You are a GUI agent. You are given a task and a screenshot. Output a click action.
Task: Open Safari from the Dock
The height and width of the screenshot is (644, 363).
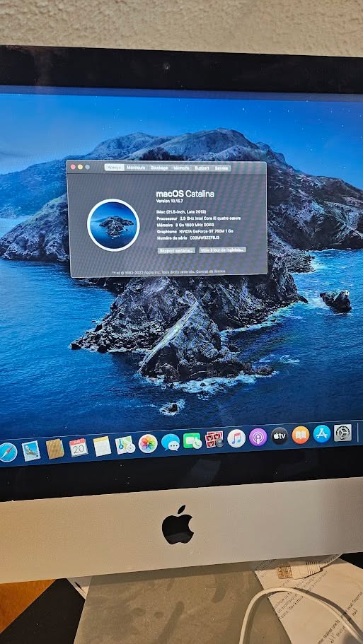click(7, 452)
